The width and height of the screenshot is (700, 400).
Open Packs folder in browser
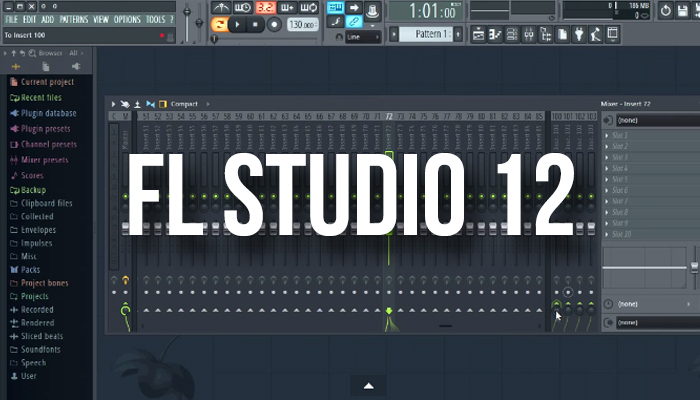point(30,270)
